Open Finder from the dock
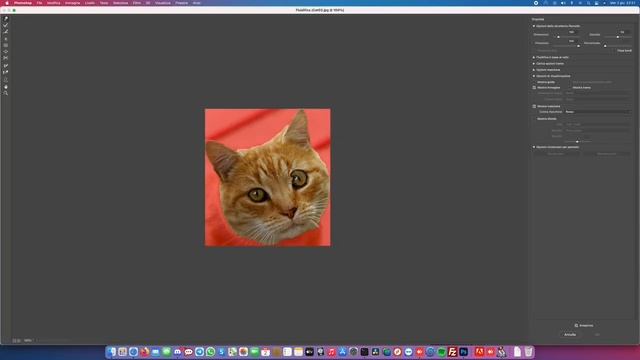 tap(111, 352)
